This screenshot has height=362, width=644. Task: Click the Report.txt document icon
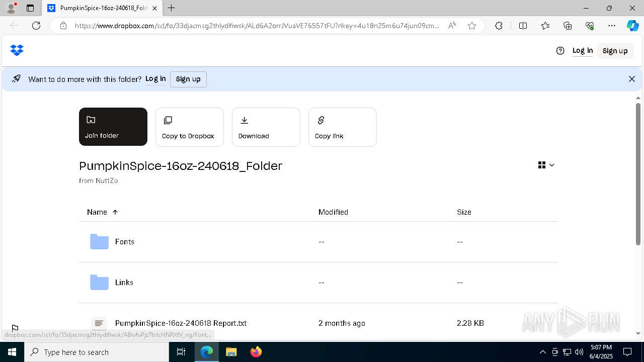[99, 323]
